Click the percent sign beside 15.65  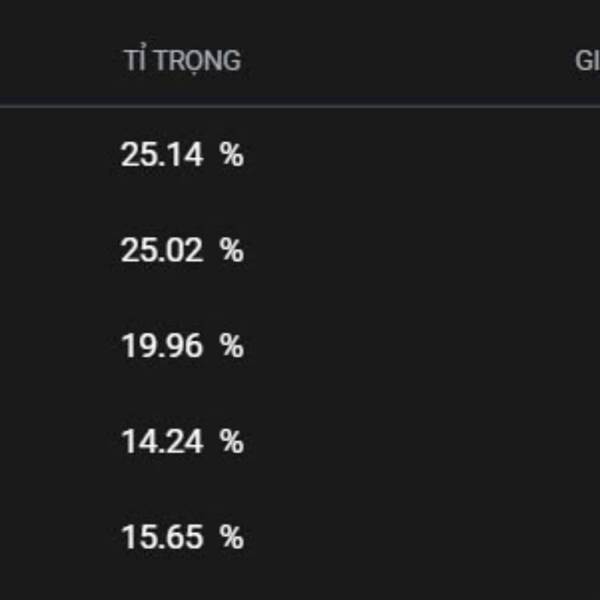click(232, 537)
